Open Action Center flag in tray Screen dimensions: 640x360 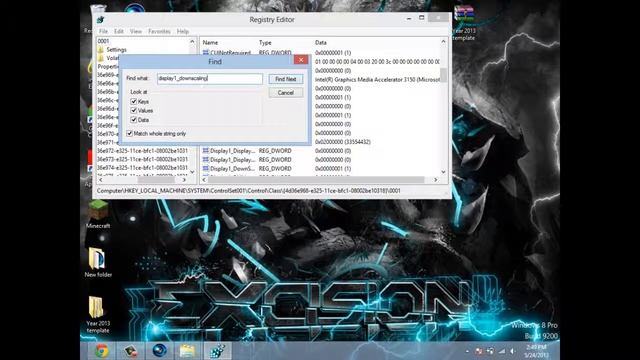pos(479,351)
